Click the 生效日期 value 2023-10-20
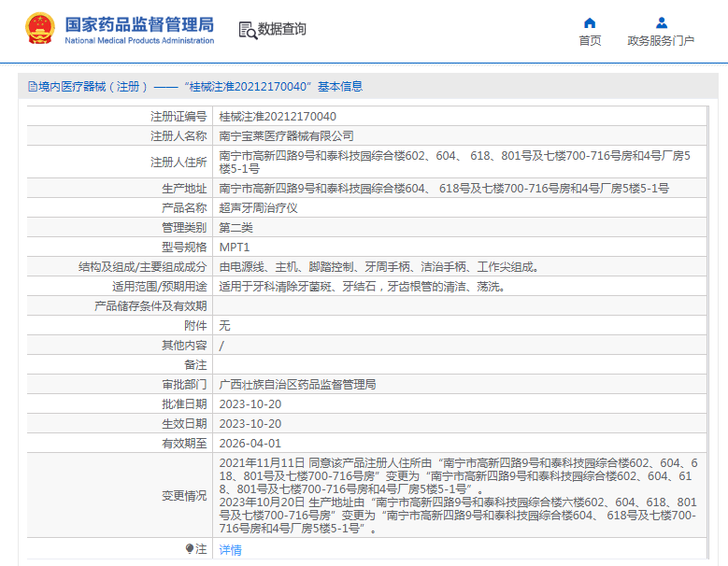 click(x=250, y=424)
